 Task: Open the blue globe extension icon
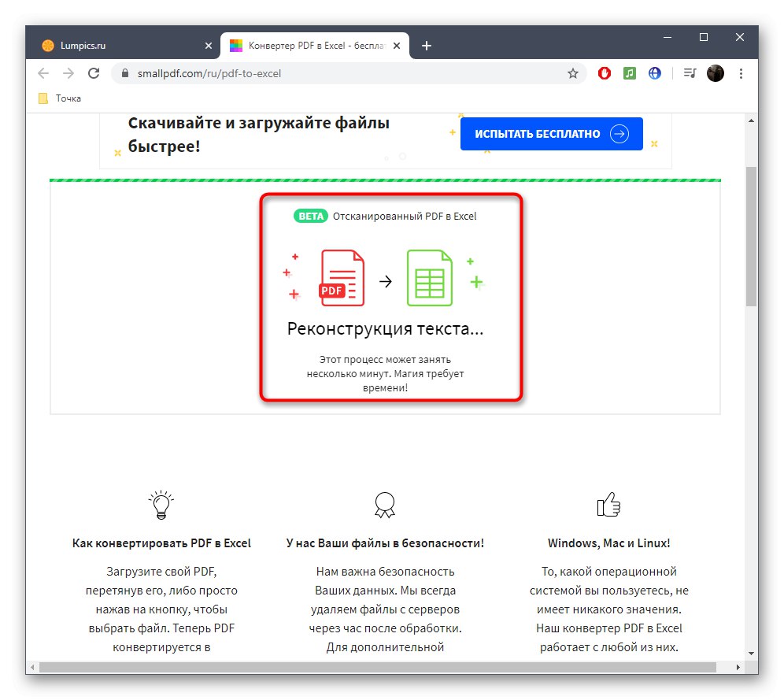[655, 73]
